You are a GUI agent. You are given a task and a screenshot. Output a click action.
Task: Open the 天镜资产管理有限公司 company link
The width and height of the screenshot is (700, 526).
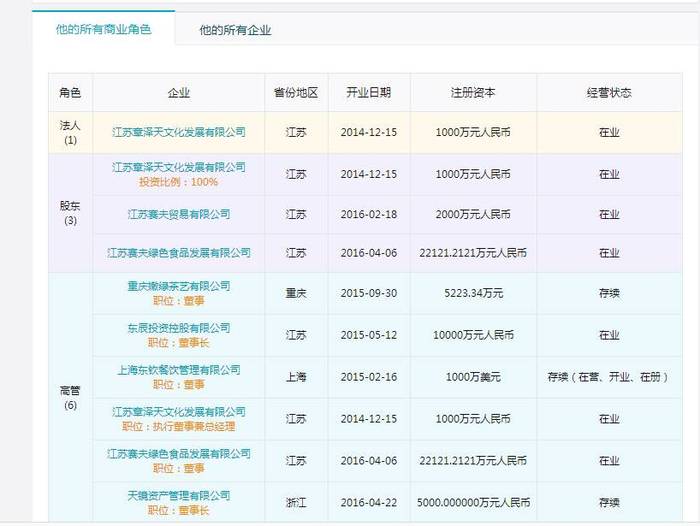pos(179,496)
